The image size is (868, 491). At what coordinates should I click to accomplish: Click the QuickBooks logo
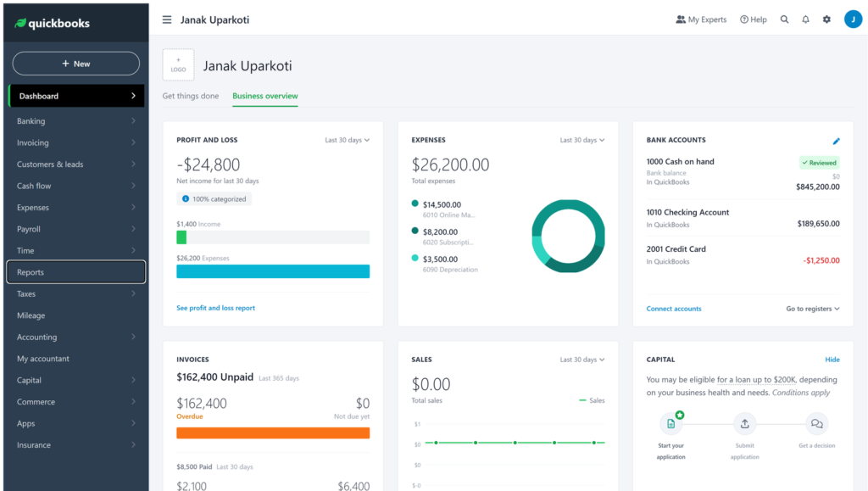point(52,23)
